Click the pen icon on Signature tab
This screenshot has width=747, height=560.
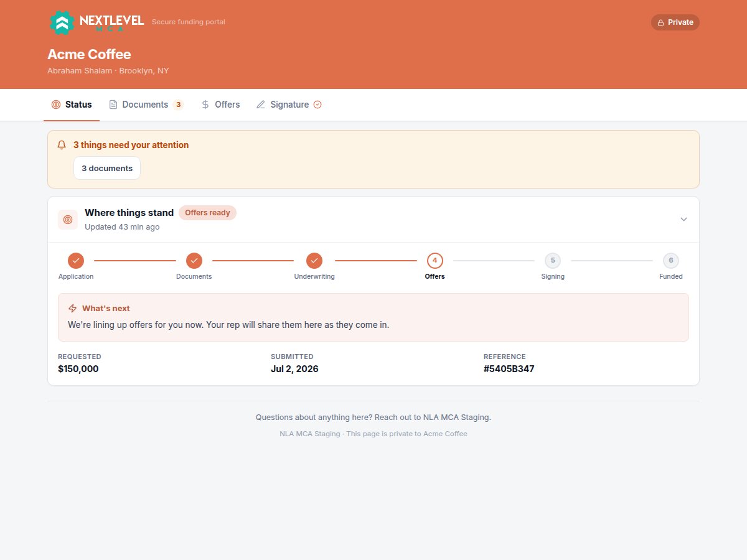click(261, 105)
